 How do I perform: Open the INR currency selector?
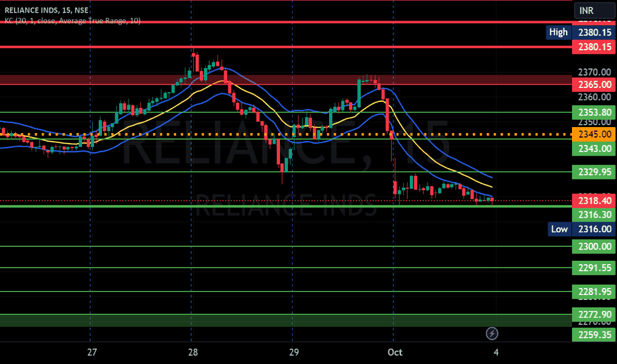[x=594, y=10]
